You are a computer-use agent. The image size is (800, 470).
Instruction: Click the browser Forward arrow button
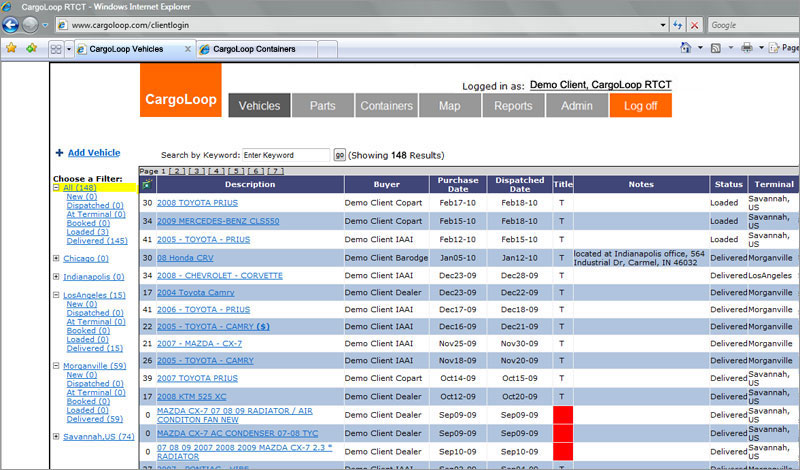(x=30, y=24)
